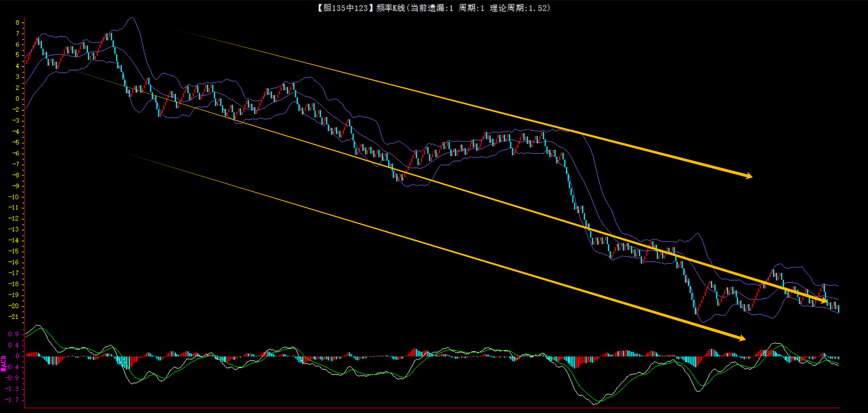868x413 pixels.
Task: Click the middle trend line arrowhead
Action: [x=824, y=302]
